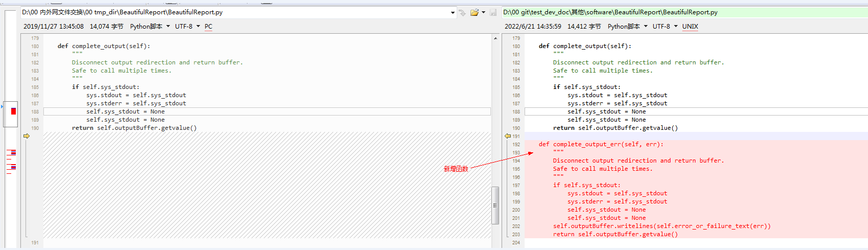Open right file's Python脚本 format dropdown
The height and width of the screenshot is (250, 868).
tap(628, 27)
